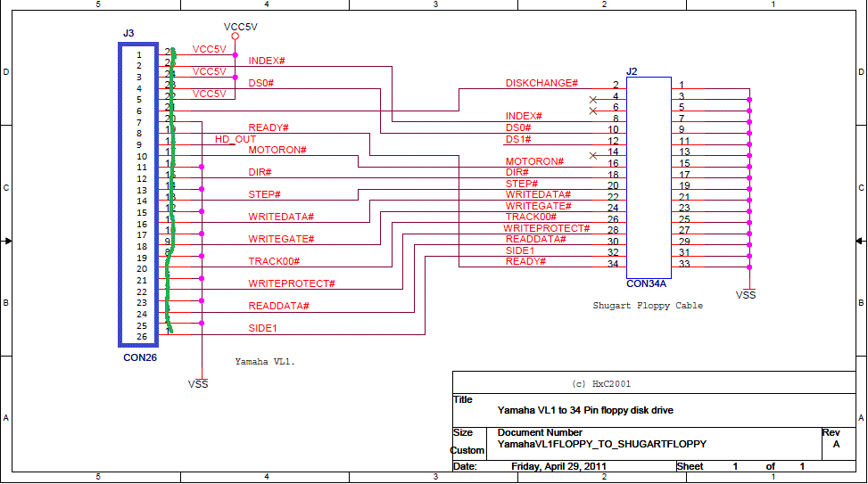The width and height of the screenshot is (868, 484).
Task: Select the 'Document Number' heading
Action: [540, 432]
